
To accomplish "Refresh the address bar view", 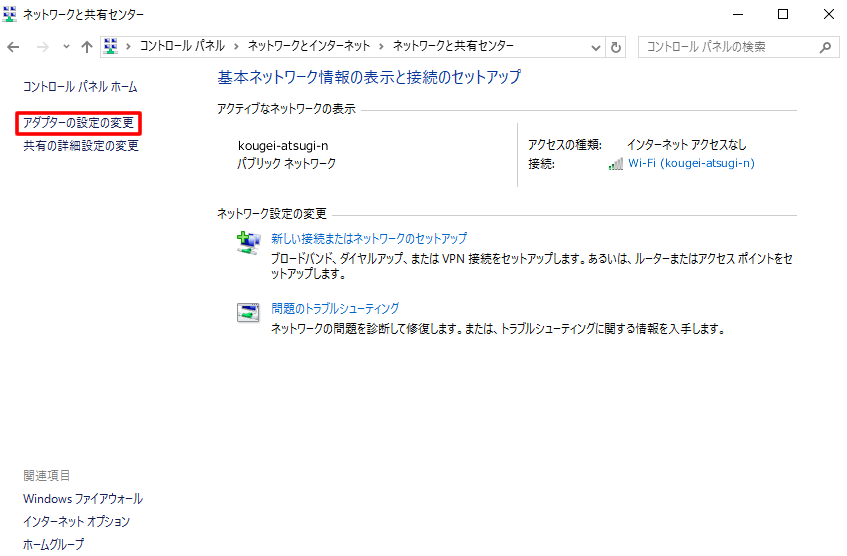I will coord(616,47).
